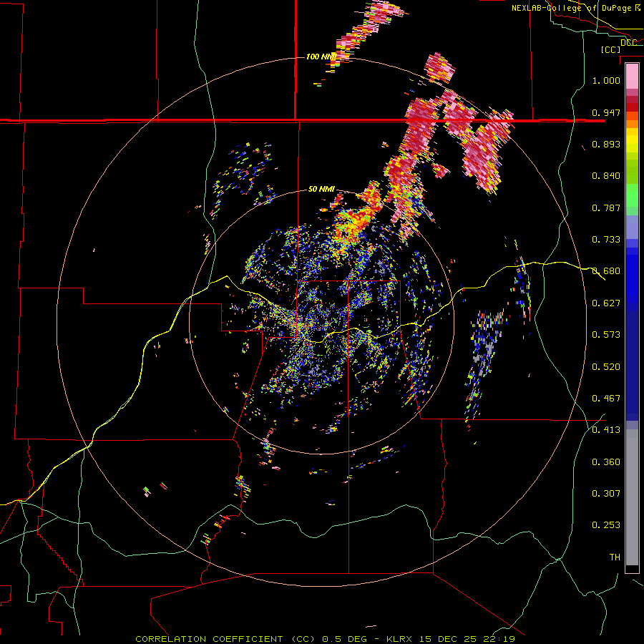This screenshot has height=644, width=644.
Task: Pick the gray segment of color bar
Action: click(632, 497)
